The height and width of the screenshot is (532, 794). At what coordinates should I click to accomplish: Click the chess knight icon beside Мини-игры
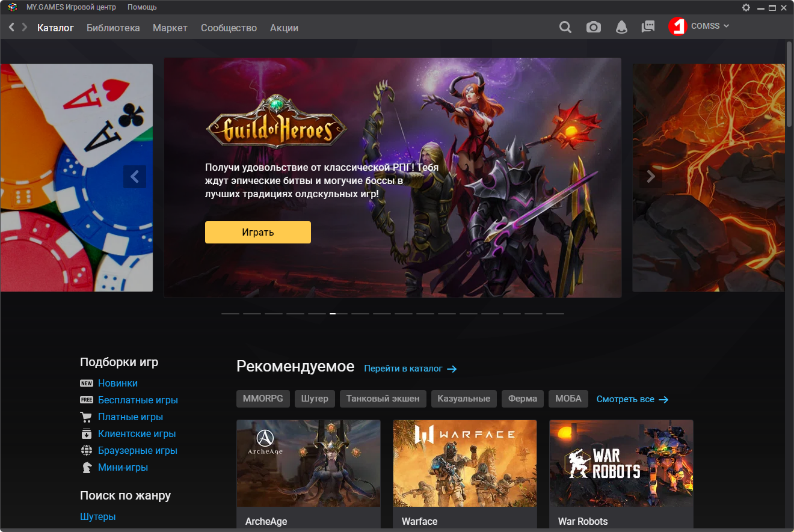(x=87, y=467)
